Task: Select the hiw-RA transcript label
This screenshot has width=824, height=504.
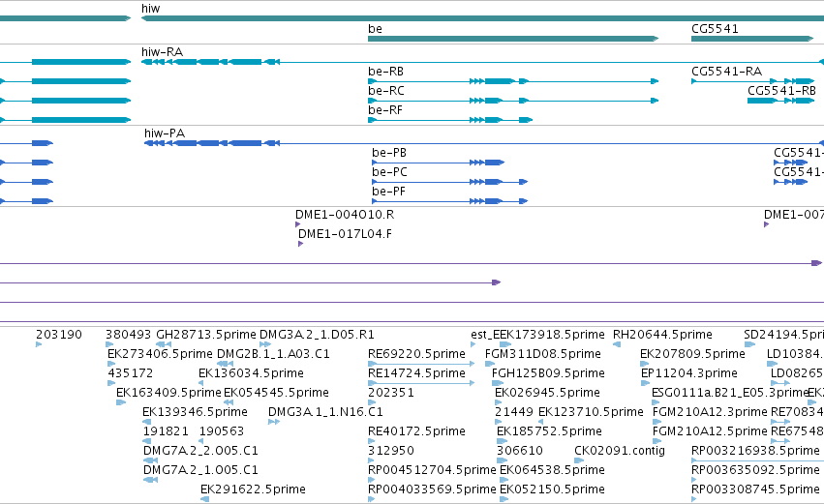Action: click(162, 52)
